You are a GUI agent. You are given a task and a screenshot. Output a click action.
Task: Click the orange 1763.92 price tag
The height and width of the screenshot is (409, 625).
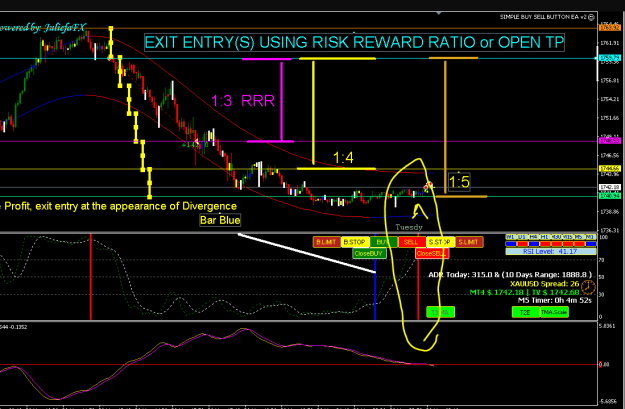[x=610, y=28]
